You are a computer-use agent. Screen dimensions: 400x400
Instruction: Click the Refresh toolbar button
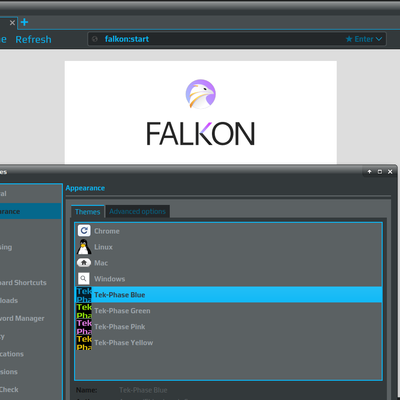coord(33,39)
